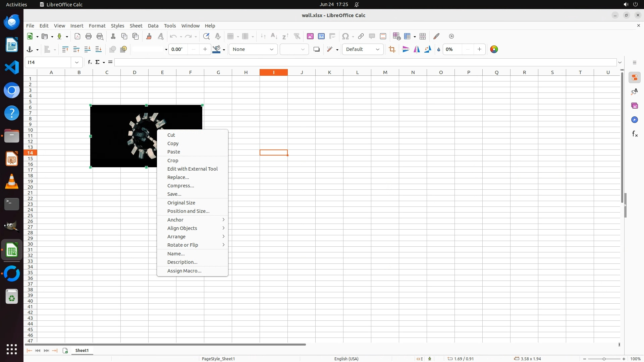Open the Gallery panel in the sidebar
The image size is (644, 362).
pos(634,106)
